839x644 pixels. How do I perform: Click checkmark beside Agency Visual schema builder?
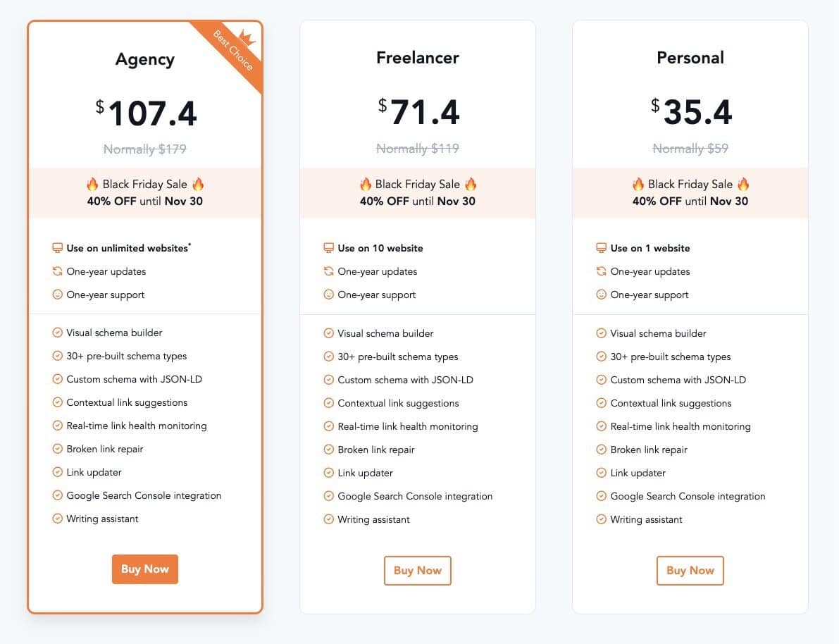click(x=58, y=333)
